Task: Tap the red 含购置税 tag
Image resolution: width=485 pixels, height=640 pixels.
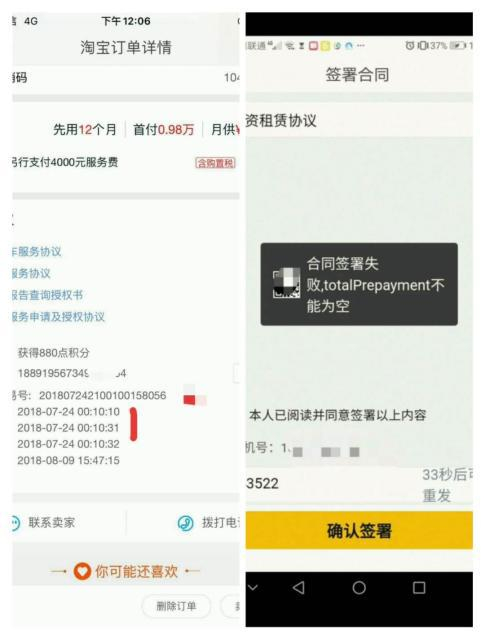Action: tap(215, 163)
